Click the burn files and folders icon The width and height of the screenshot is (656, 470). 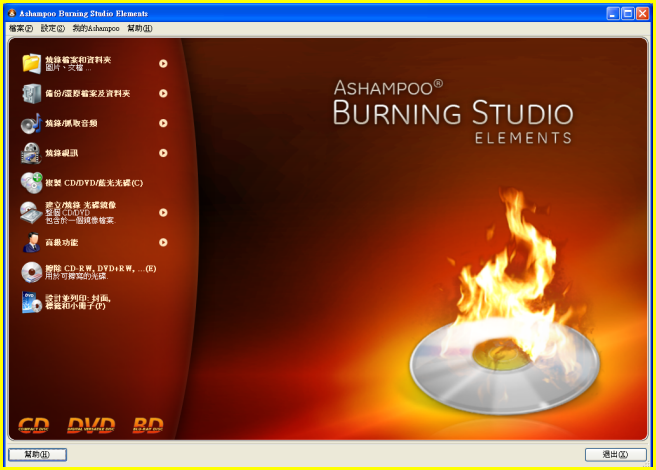31,64
